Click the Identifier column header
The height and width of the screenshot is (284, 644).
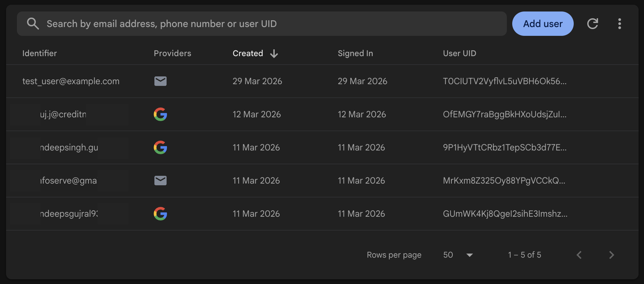click(40, 53)
